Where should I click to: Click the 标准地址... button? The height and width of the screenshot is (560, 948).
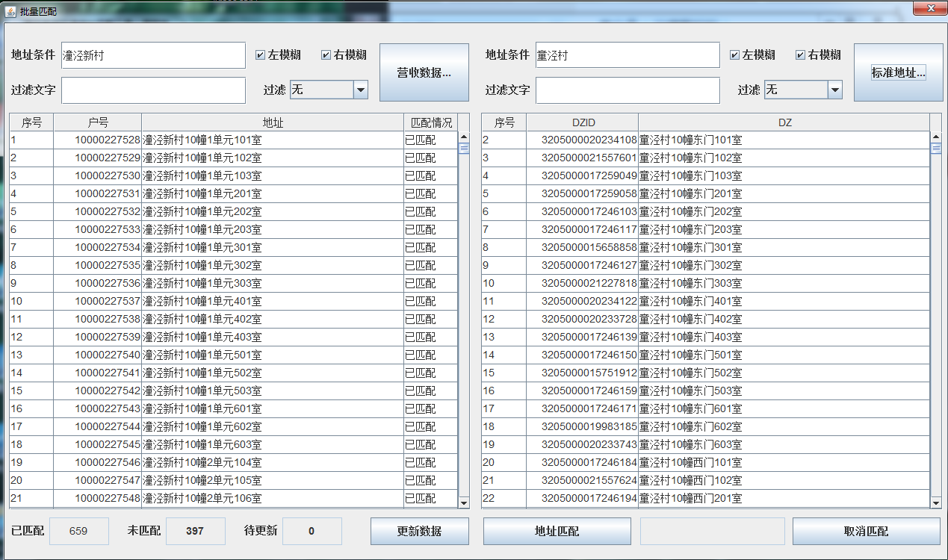coord(898,72)
